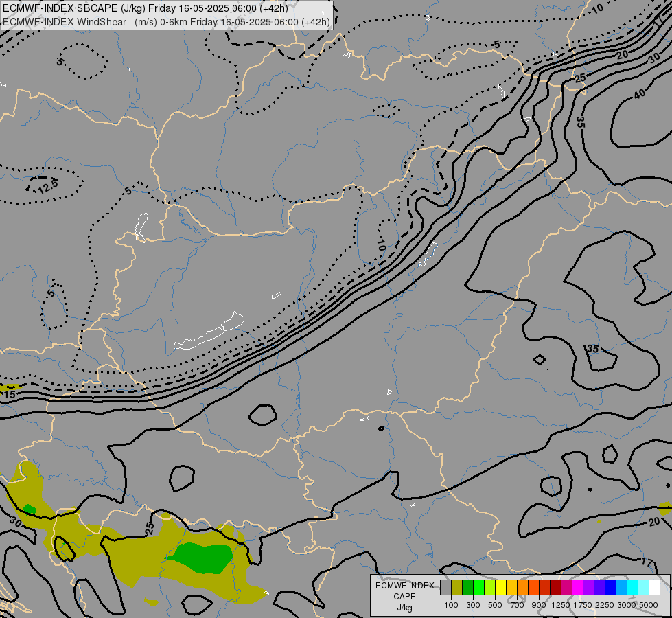Image resolution: width=672 pixels, height=618 pixels.
Task: Click ECMWF-INDEX text inside the legend box
Action: pos(404,586)
